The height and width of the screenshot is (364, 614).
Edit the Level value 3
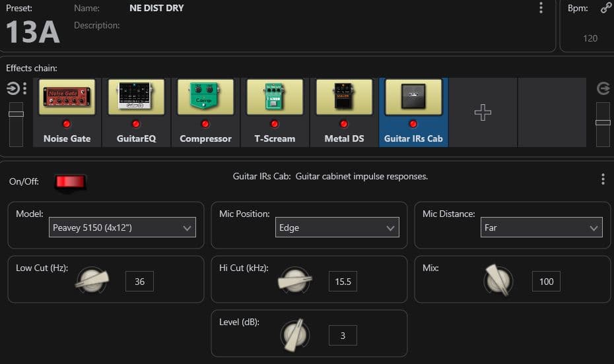click(x=343, y=336)
